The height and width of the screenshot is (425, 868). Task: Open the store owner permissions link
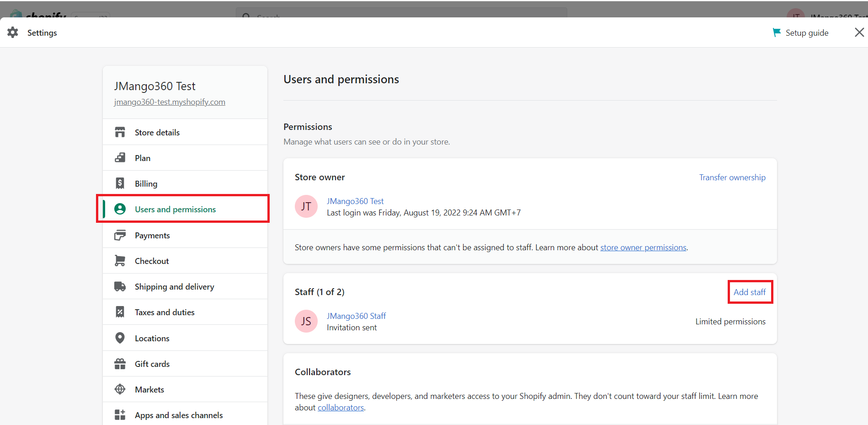pos(643,247)
